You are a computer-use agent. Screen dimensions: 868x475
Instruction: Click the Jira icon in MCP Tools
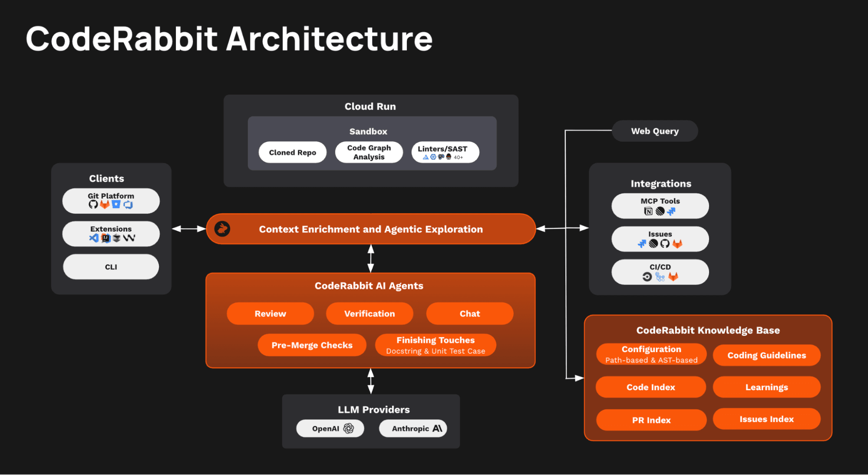[671, 211]
